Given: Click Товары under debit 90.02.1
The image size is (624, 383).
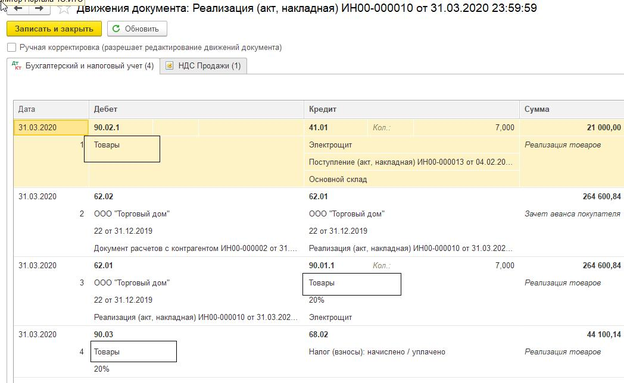Looking at the screenshot, I should (107, 145).
